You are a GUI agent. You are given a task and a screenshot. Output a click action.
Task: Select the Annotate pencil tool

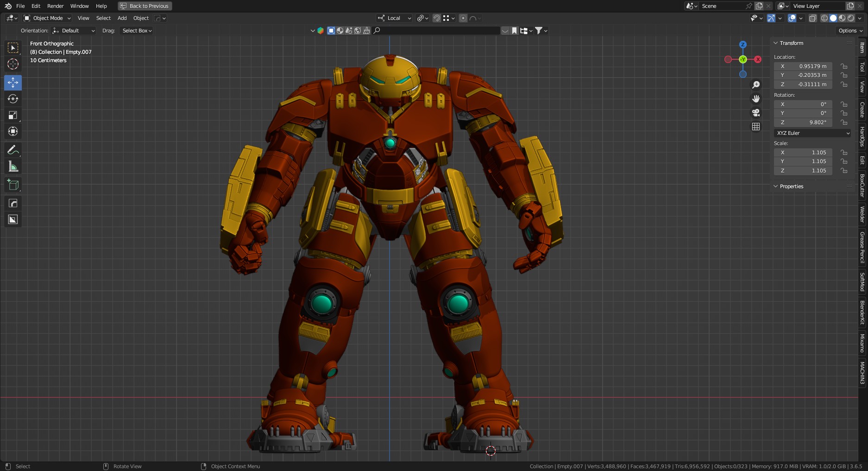(x=13, y=150)
